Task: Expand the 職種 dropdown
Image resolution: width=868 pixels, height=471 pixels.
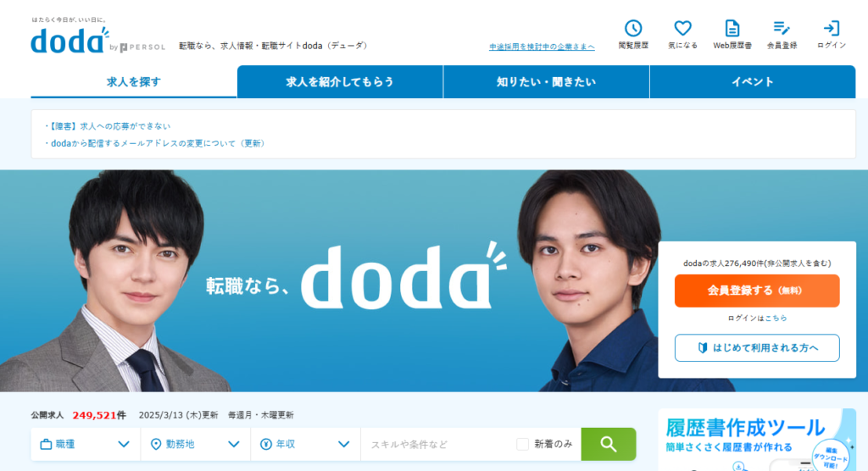Action: pos(86,444)
